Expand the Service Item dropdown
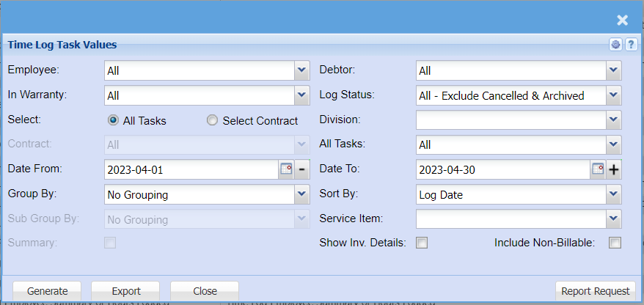644x305 pixels. coord(613,218)
